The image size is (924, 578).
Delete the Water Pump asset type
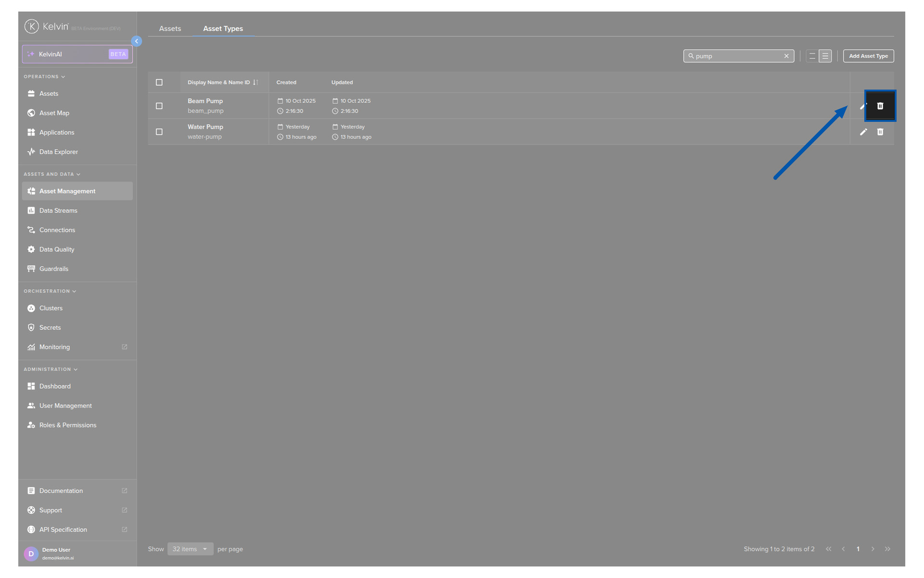pos(880,132)
